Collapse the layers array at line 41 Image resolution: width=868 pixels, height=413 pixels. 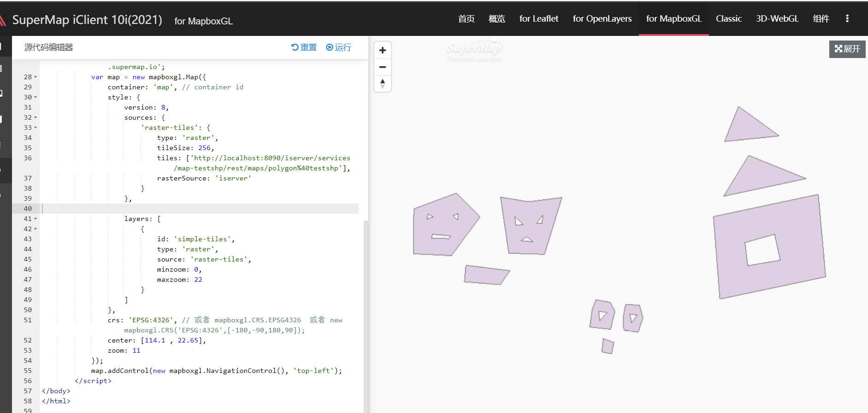click(35, 219)
